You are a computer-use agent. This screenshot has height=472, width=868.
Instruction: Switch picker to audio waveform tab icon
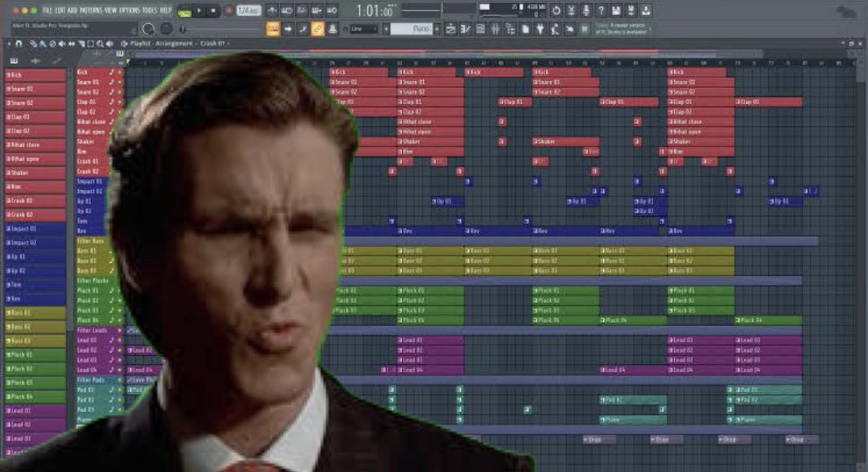pos(35,61)
